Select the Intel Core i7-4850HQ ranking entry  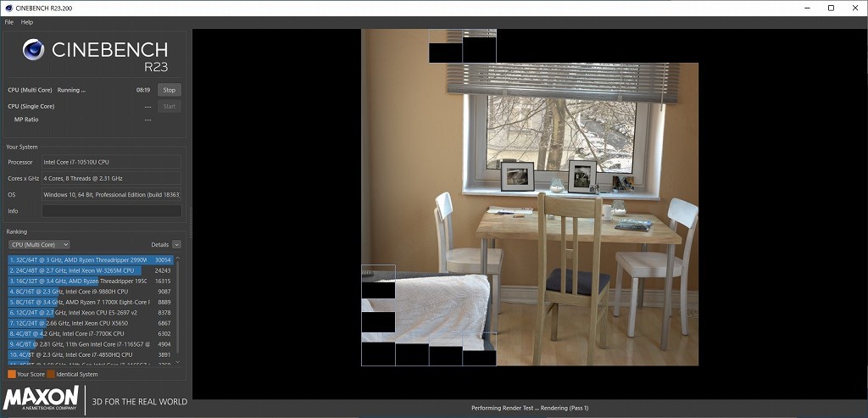pyautogui.click(x=91, y=354)
